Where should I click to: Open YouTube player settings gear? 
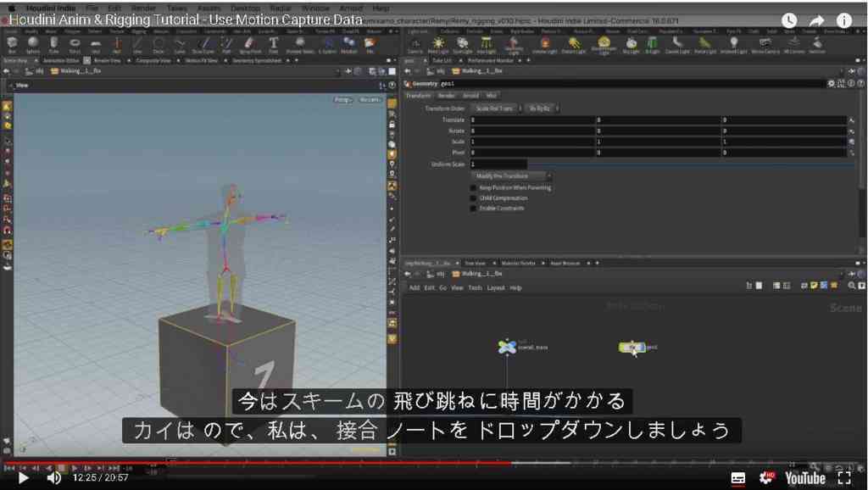[767, 477]
